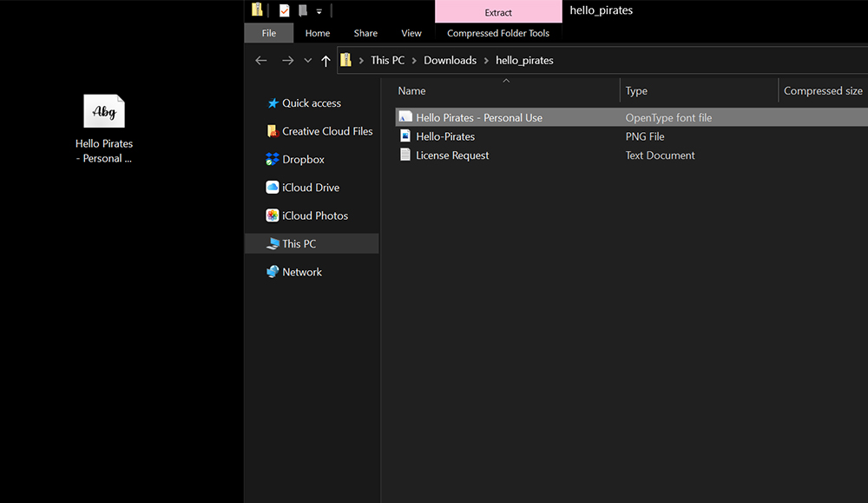
Task: Click Downloads in the address breadcrumb
Action: [450, 61]
